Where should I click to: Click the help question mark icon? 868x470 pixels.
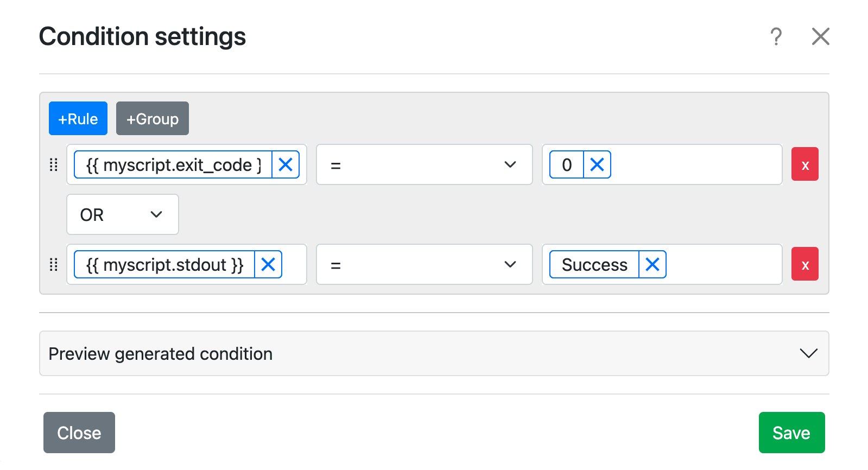(776, 37)
